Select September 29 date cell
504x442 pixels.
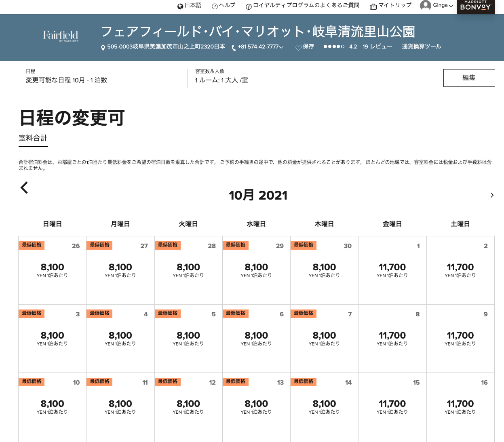[x=256, y=270]
